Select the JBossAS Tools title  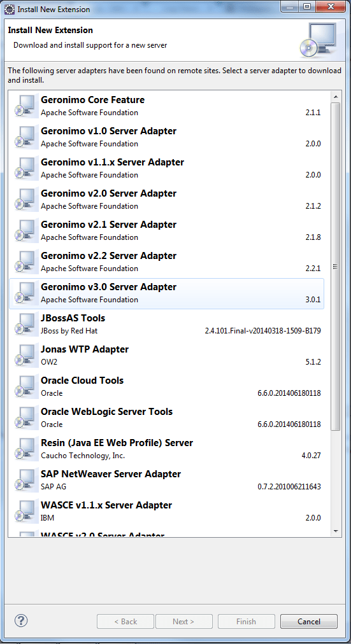click(x=73, y=318)
